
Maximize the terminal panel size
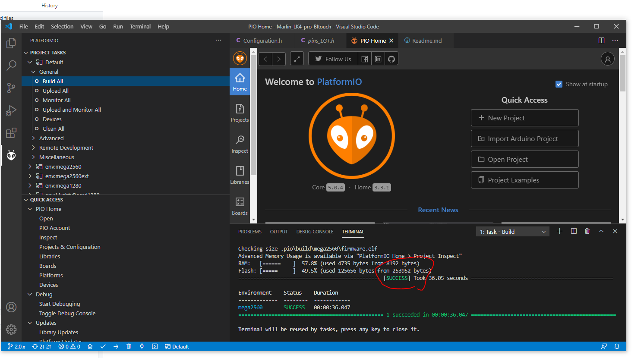[x=601, y=231]
